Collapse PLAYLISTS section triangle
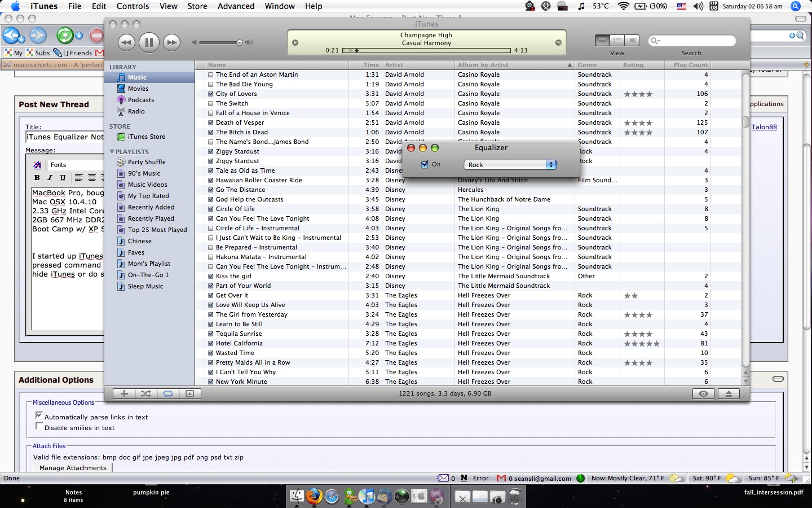Viewport: 812px width, 508px height. tap(112, 152)
